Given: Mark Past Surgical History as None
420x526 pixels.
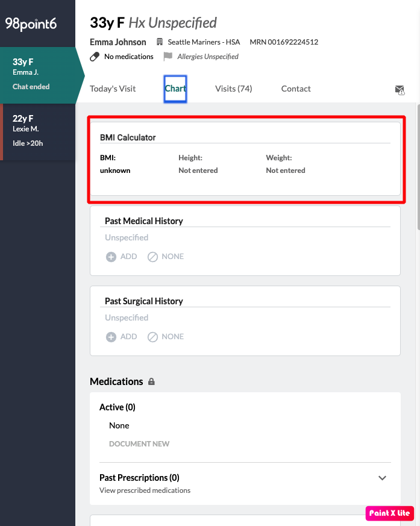Looking at the screenshot, I should click(166, 337).
